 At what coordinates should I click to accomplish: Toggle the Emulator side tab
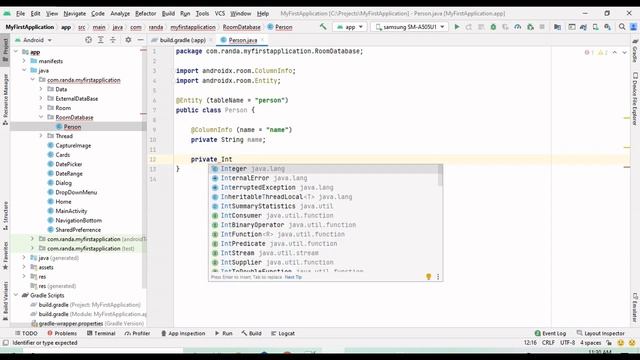tap(635, 307)
